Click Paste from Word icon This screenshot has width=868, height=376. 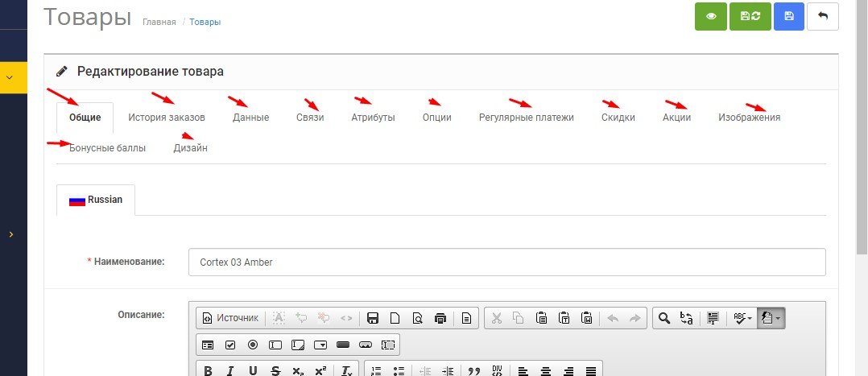(x=587, y=318)
